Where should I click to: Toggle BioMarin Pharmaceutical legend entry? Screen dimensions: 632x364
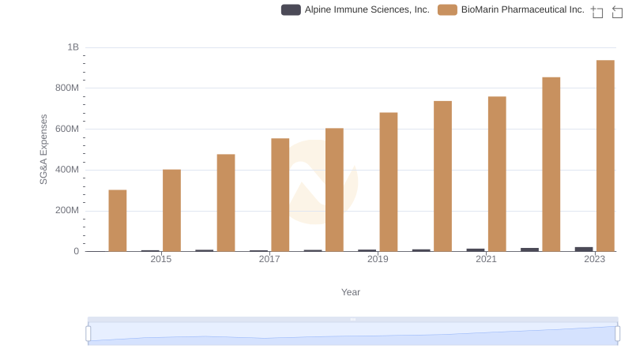point(511,9)
